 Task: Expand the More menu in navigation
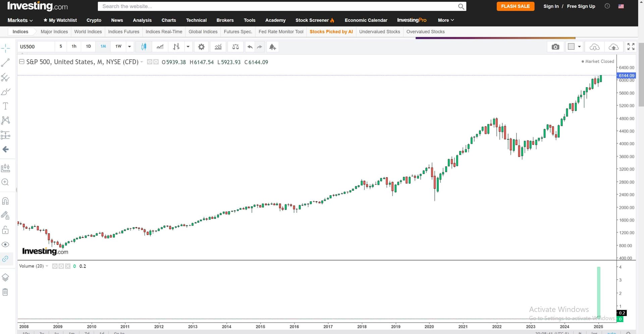coord(446,20)
